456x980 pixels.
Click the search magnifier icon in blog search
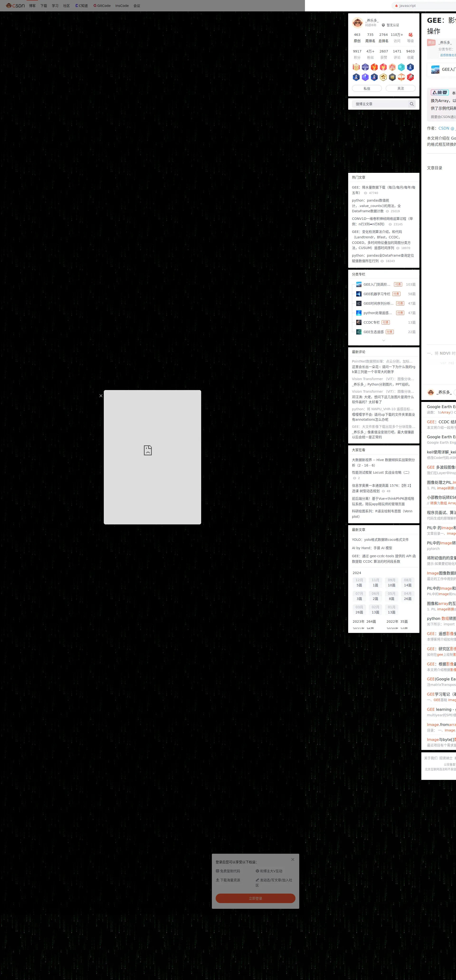click(411, 104)
